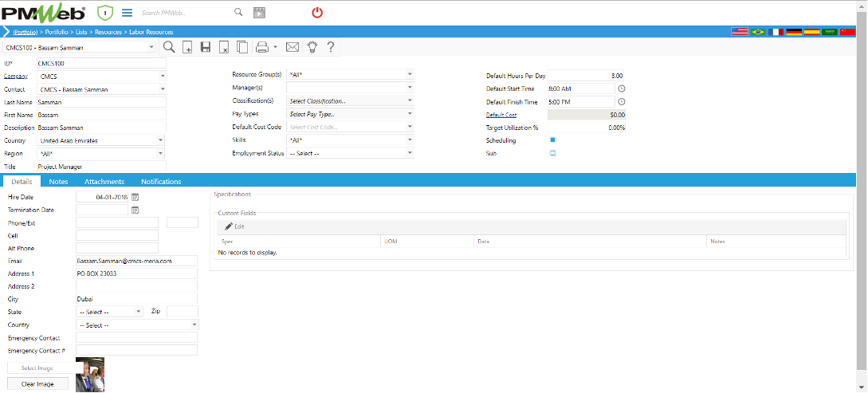The height and width of the screenshot is (393, 868).
Task: Click the Edit pencil in Custom Fields
Action: point(234,226)
